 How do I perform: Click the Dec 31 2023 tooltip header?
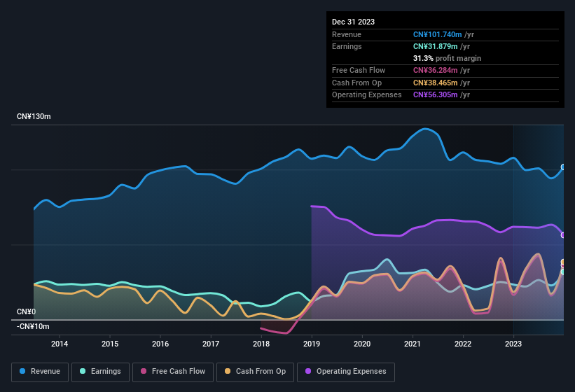[353, 22]
